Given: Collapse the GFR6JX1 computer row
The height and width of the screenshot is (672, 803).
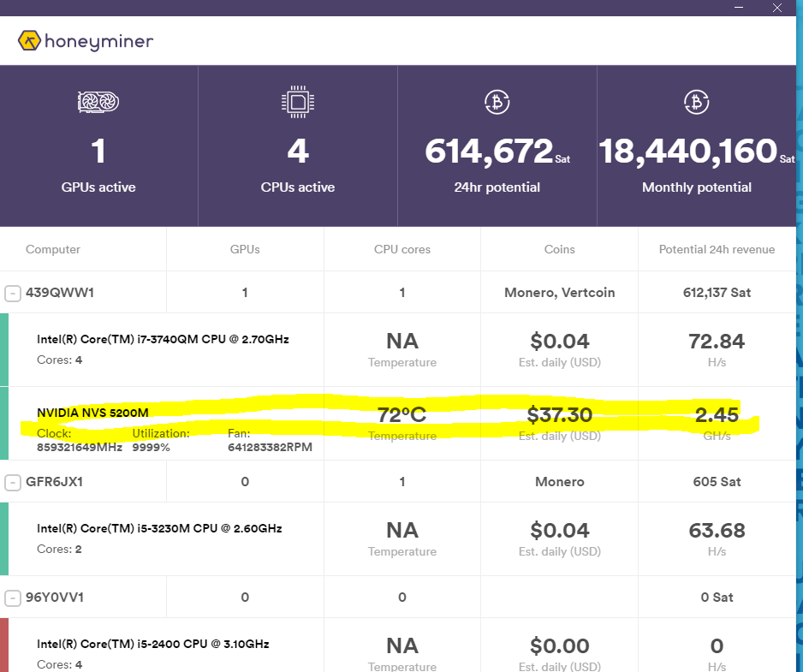Looking at the screenshot, I should point(13,482).
